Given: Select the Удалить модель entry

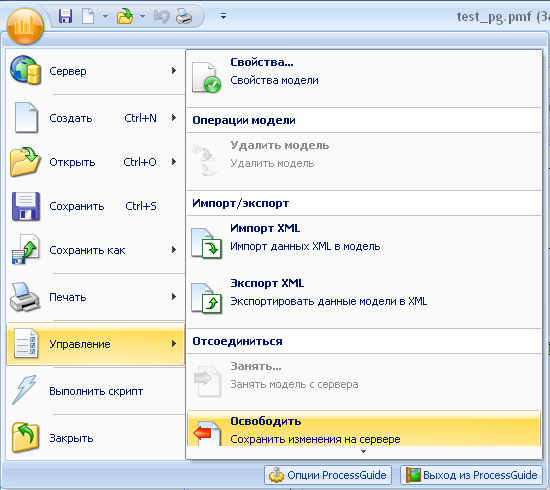Looking at the screenshot, I should [364, 161].
